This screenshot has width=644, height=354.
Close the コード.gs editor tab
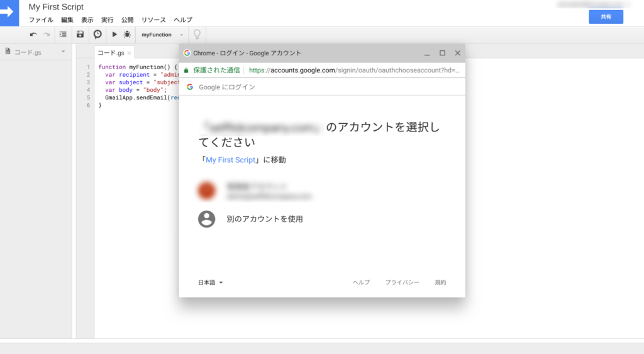(129, 53)
